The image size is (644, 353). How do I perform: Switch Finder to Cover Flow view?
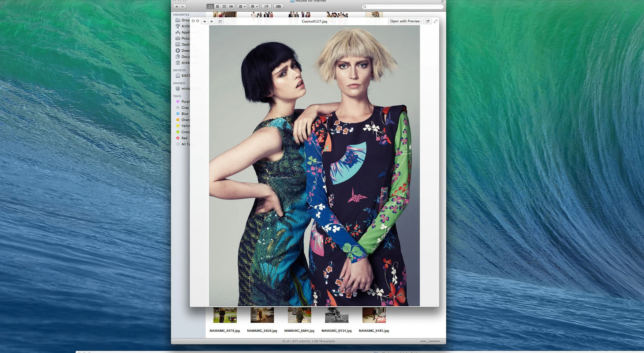(x=231, y=7)
